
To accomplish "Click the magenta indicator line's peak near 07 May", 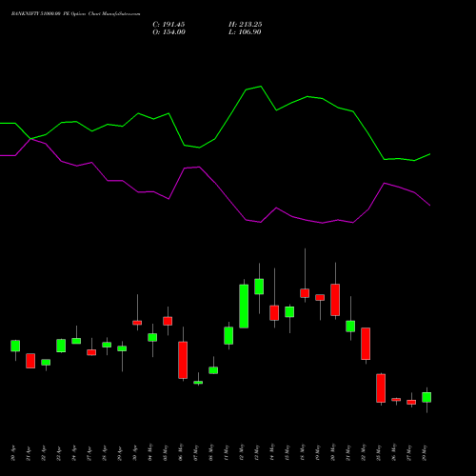I will tap(199, 167).
